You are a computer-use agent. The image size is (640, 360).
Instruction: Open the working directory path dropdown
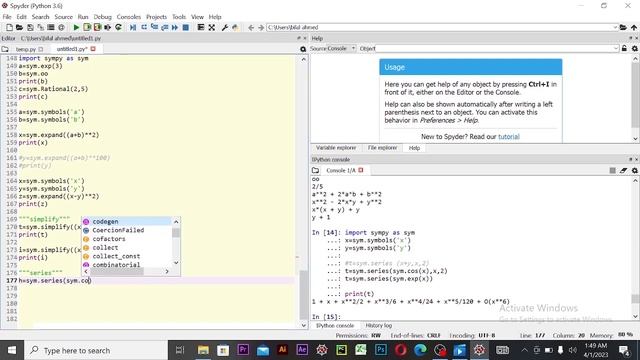(x=616, y=27)
